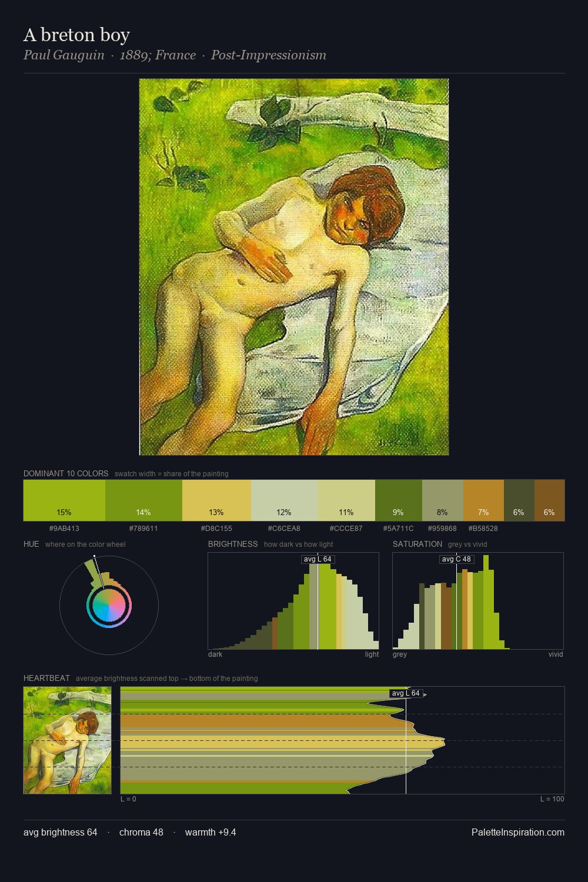Click the 'Post-Impressionism' style text
The image size is (588, 882).
[x=269, y=55]
